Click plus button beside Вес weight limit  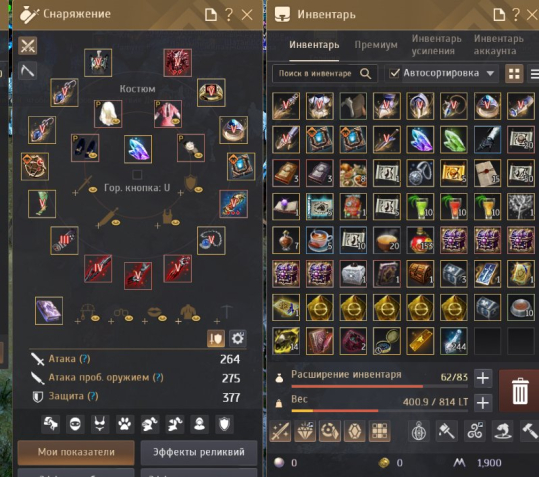pyautogui.click(x=483, y=403)
